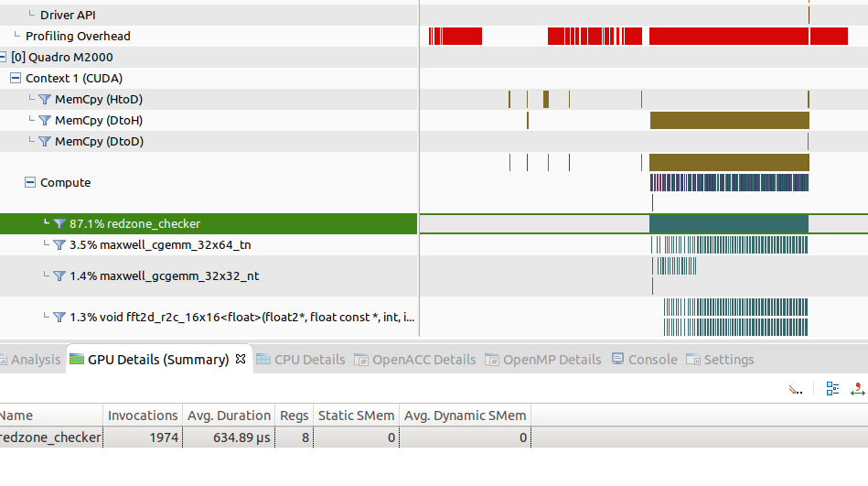Click the 634.89 µs duration cell

[x=229, y=437]
